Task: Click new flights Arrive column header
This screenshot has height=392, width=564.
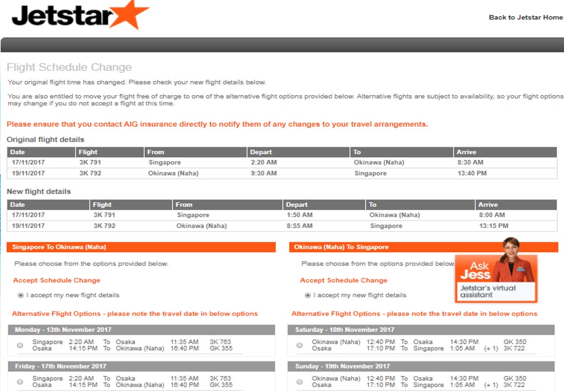Action: pyautogui.click(x=516, y=205)
